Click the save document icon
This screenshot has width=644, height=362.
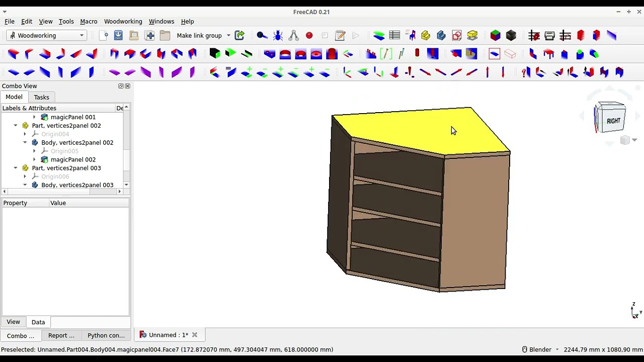(118, 35)
